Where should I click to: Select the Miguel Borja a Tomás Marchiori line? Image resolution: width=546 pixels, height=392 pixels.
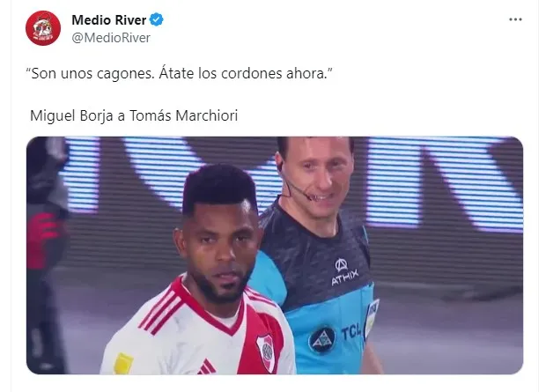[134, 115]
